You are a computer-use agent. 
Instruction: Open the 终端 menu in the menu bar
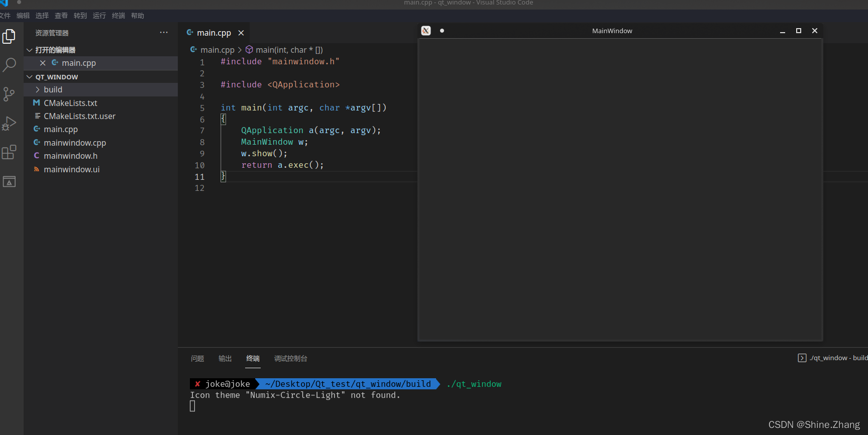pos(119,16)
